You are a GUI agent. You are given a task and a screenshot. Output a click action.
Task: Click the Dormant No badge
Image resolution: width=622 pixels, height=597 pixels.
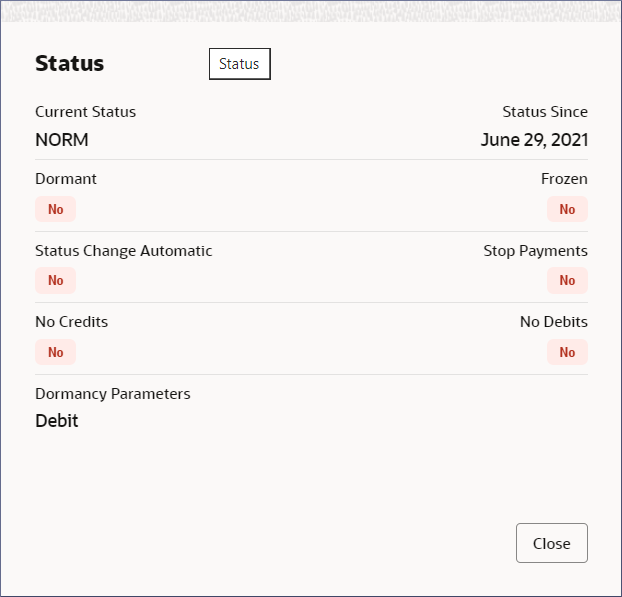(x=55, y=209)
